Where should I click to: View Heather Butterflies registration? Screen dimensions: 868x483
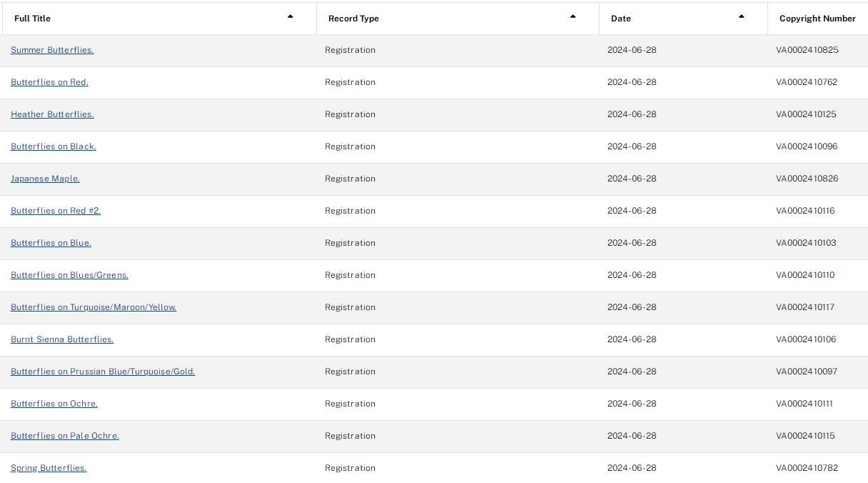point(52,114)
